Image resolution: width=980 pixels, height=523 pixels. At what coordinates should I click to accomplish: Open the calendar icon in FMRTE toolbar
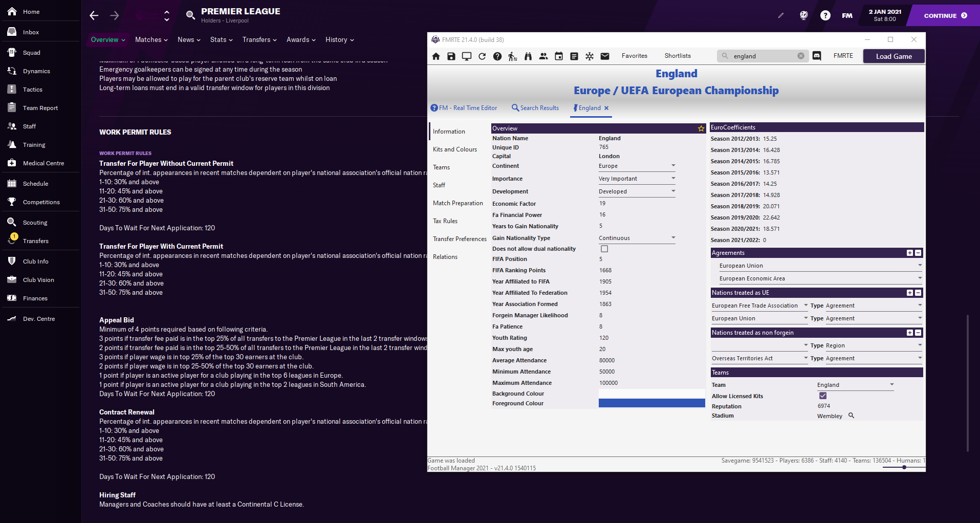(x=559, y=56)
